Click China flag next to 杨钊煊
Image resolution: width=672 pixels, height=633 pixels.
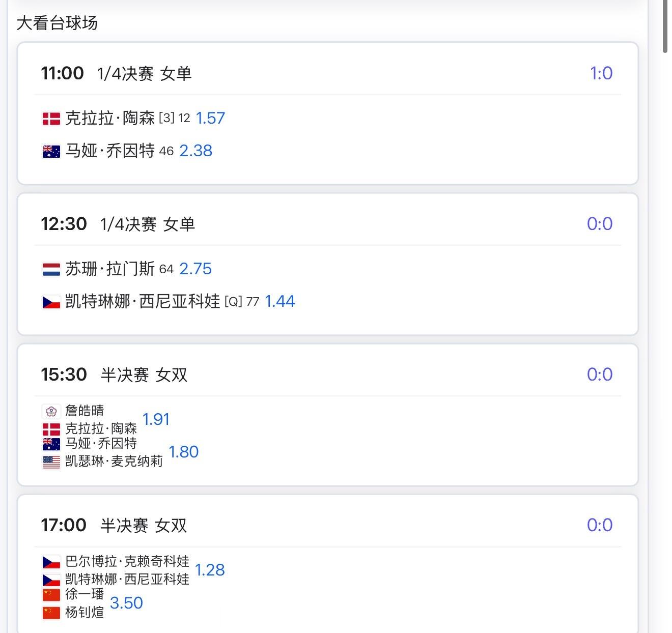pos(51,612)
